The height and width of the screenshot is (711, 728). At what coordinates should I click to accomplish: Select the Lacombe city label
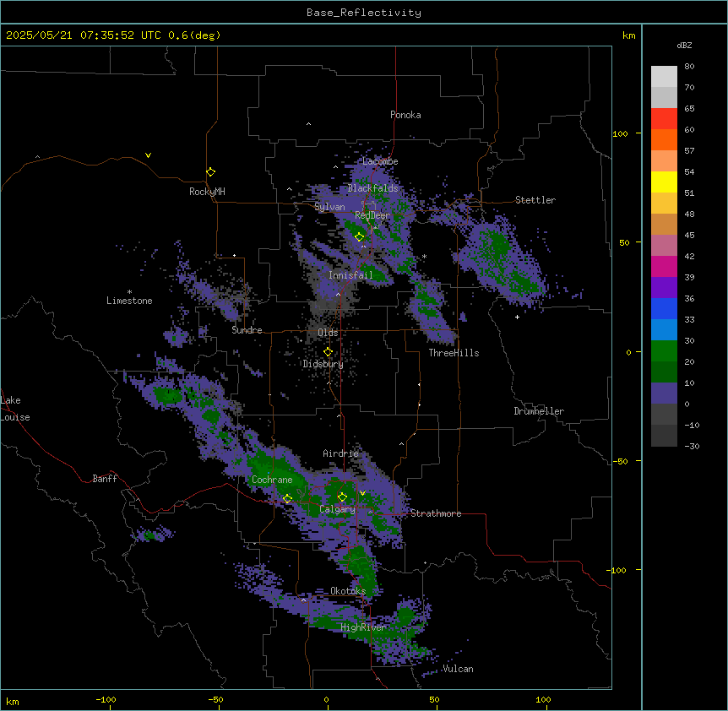(380, 161)
